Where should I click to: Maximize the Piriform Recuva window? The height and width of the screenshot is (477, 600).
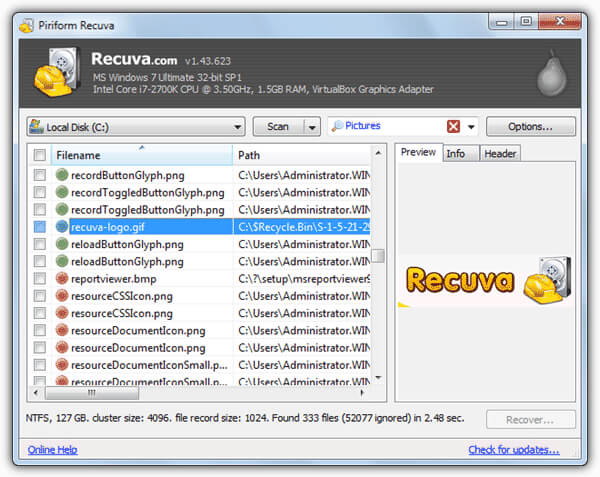(526, 22)
